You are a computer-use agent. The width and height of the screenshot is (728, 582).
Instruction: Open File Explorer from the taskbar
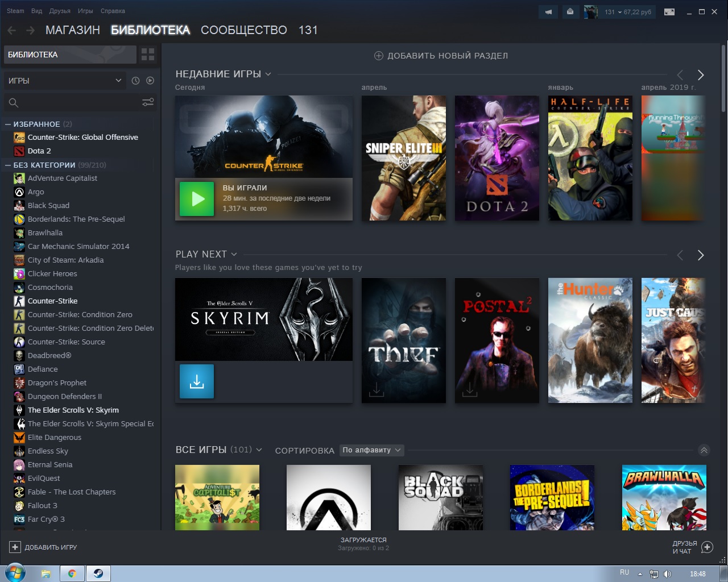46,573
